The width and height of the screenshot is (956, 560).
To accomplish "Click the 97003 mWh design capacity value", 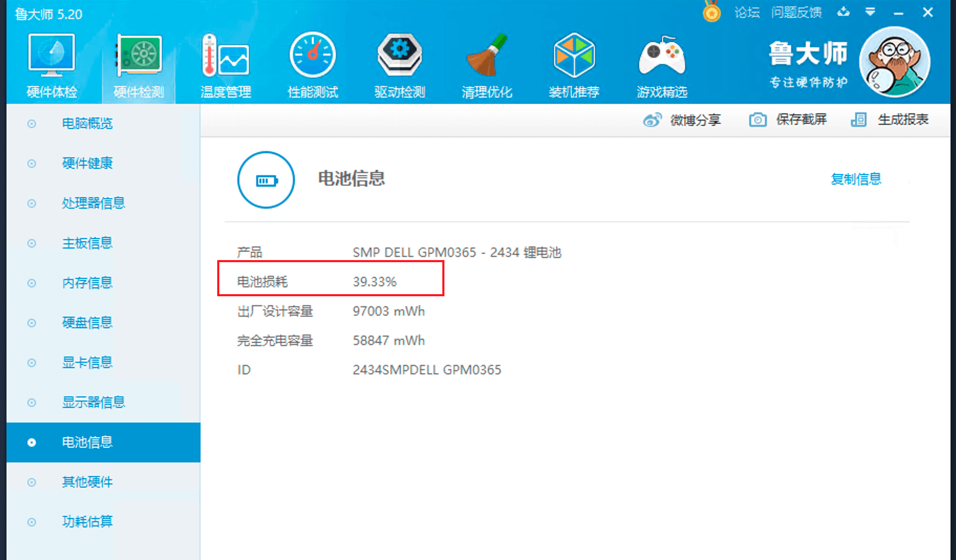I will point(389,311).
